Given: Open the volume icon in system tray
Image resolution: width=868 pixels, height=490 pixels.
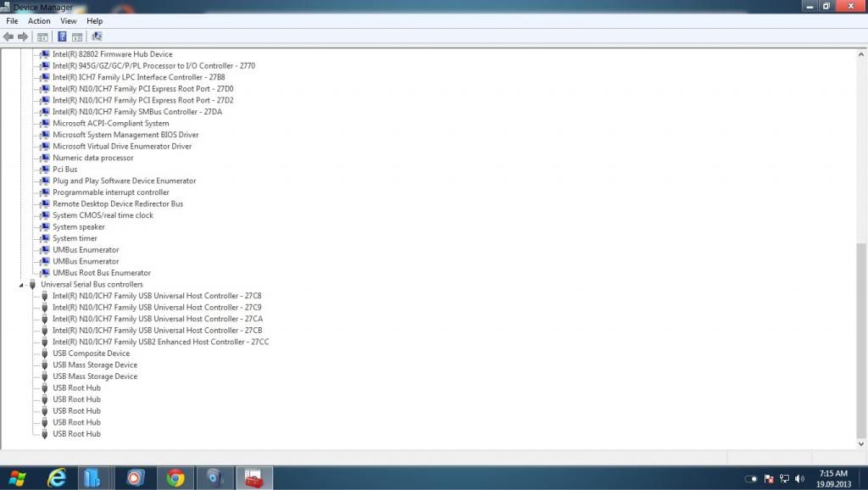Looking at the screenshot, I should (799, 479).
